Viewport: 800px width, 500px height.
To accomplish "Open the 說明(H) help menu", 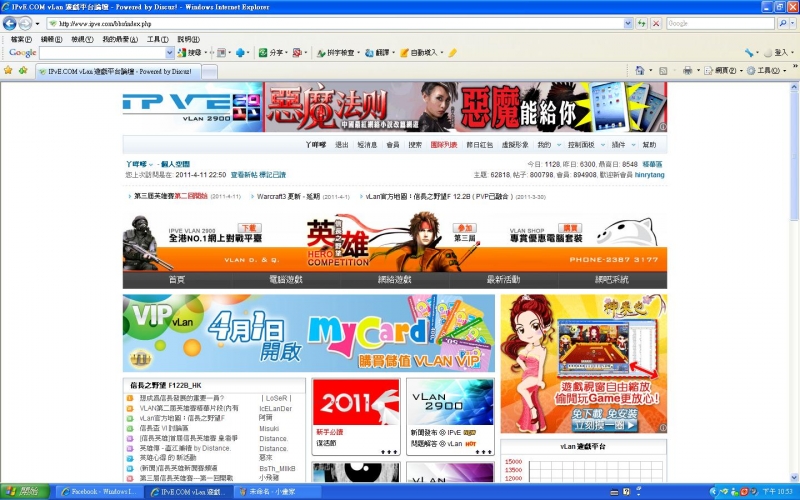I will pyautogui.click(x=188, y=39).
